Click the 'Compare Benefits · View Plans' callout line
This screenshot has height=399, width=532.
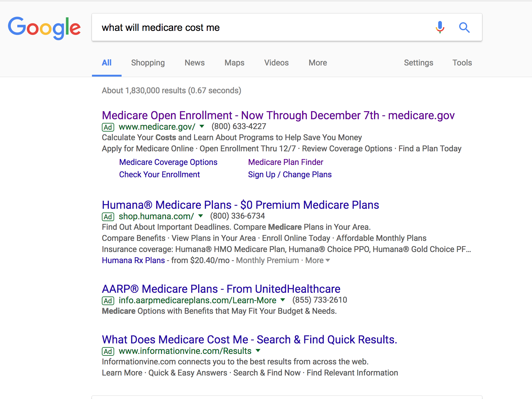[264, 238]
